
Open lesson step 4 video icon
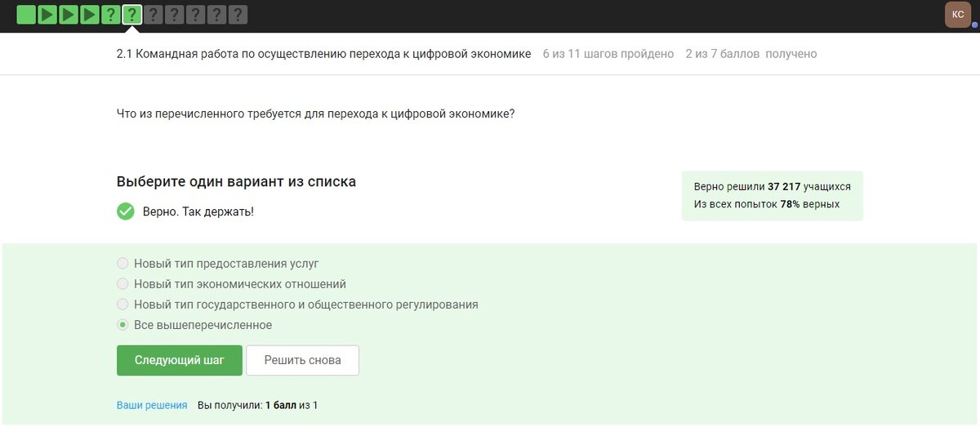tap(90, 15)
